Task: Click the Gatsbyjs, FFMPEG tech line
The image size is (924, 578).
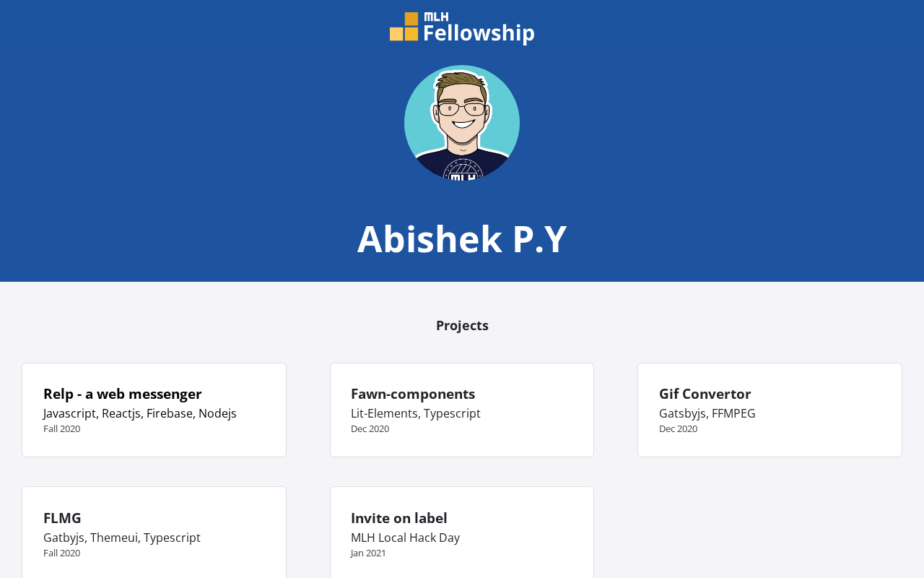Action: (707, 413)
